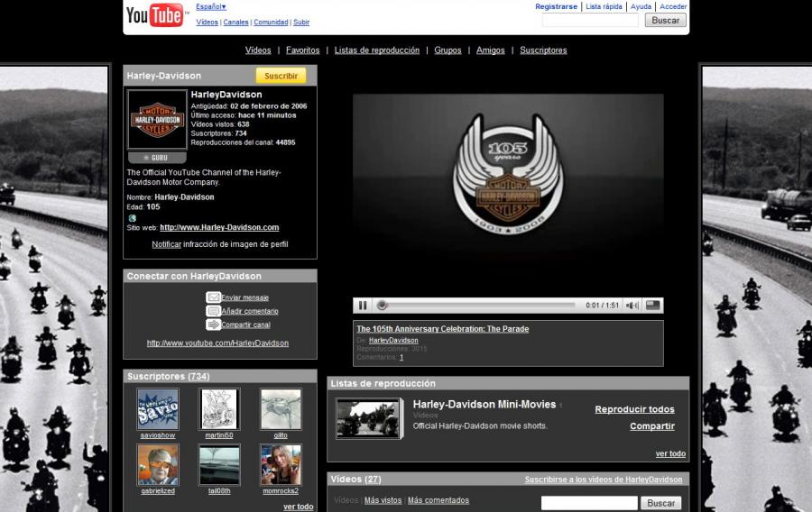Open the tail08th subscriber avatar
The image size is (812, 512).
(219, 465)
